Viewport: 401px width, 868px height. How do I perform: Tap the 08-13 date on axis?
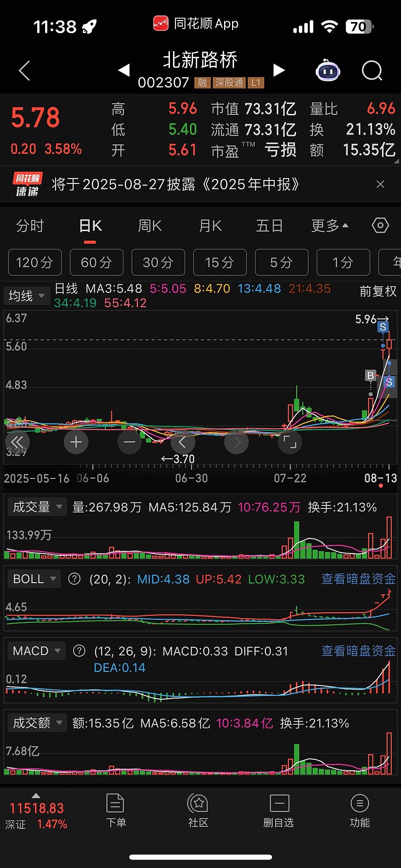380,478
